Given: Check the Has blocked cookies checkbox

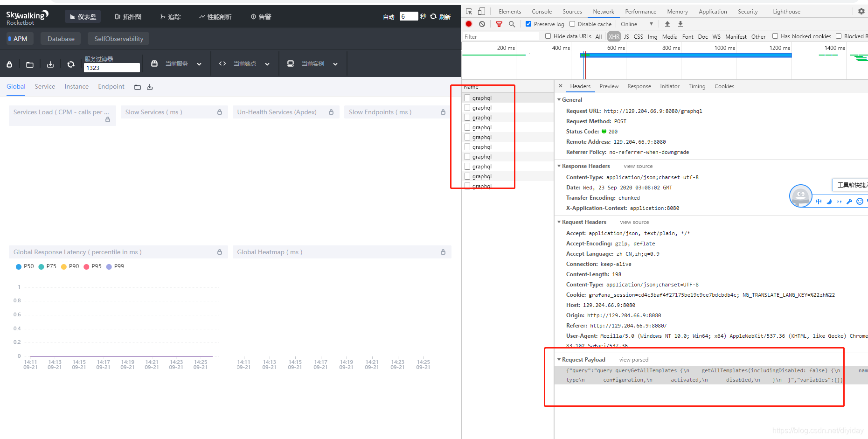Looking at the screenshot, I should 775,36.
